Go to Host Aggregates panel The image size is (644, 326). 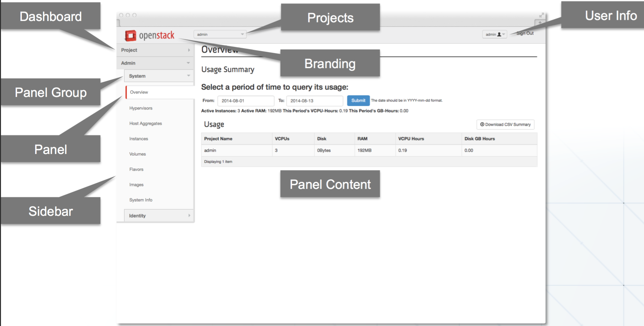coord(146,124)
